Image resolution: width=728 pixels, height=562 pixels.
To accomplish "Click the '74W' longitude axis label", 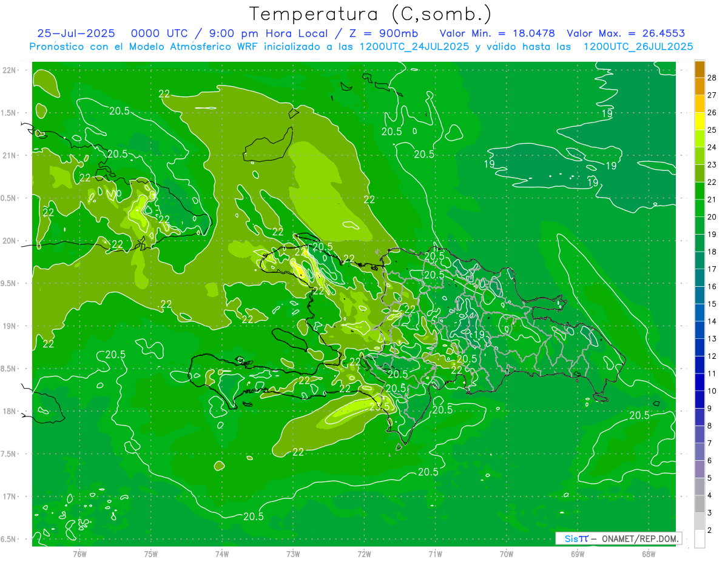I will (222, 554).
